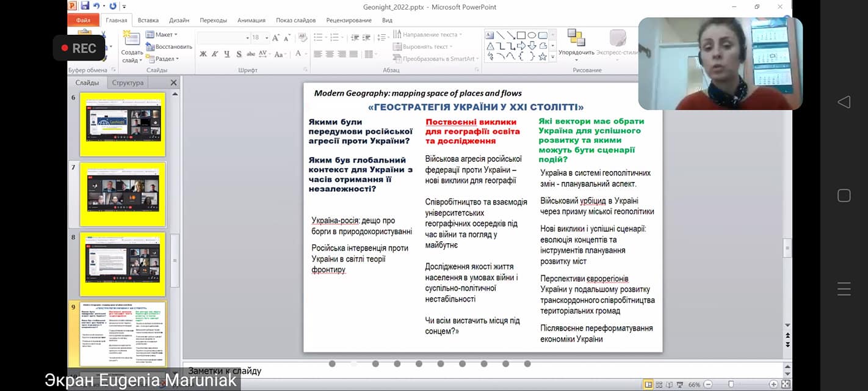Go to the Показ слайдов tab
The height and width of the screenshot is (391, 868).
(x=296, y=20)
